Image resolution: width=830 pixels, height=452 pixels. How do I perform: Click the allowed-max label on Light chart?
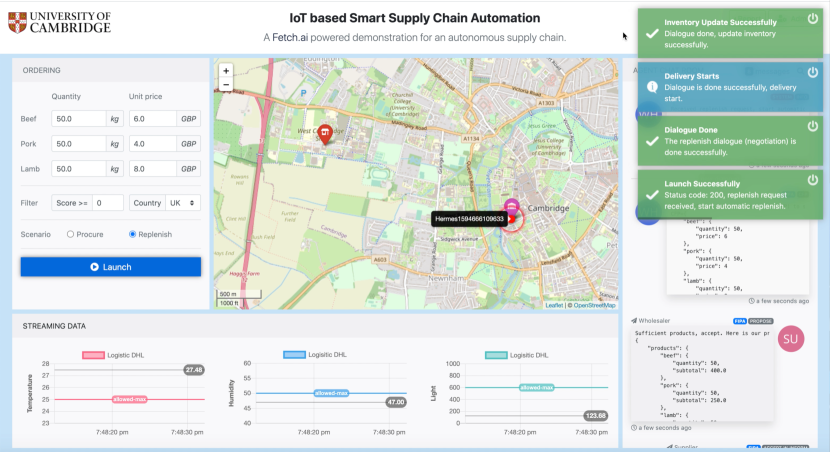536,387
